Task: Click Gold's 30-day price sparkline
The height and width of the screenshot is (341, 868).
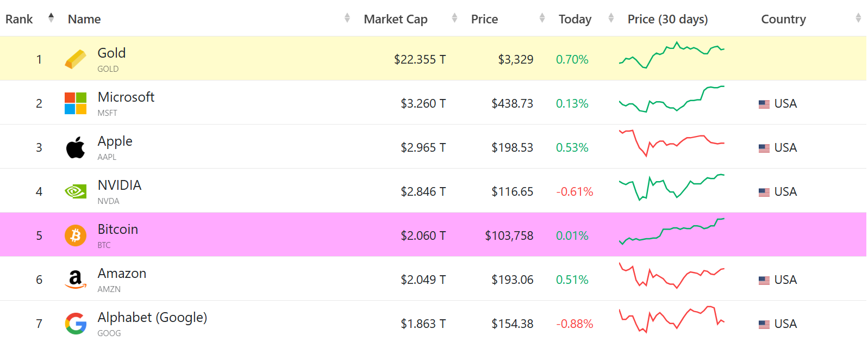Action: (672, 55)
